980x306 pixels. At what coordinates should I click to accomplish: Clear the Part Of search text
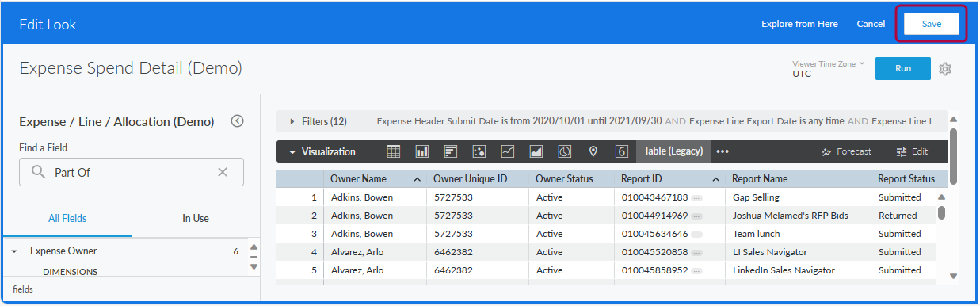(223, 172)
